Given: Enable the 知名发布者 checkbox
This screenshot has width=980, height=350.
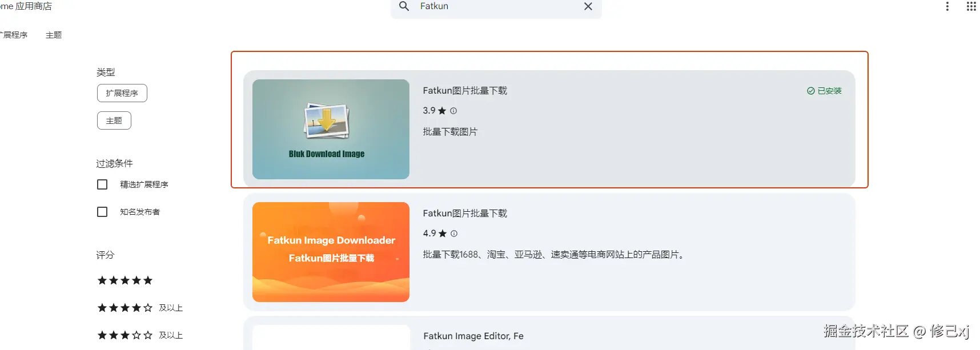Looking at the screenshot, I should [x=102, y=212].
